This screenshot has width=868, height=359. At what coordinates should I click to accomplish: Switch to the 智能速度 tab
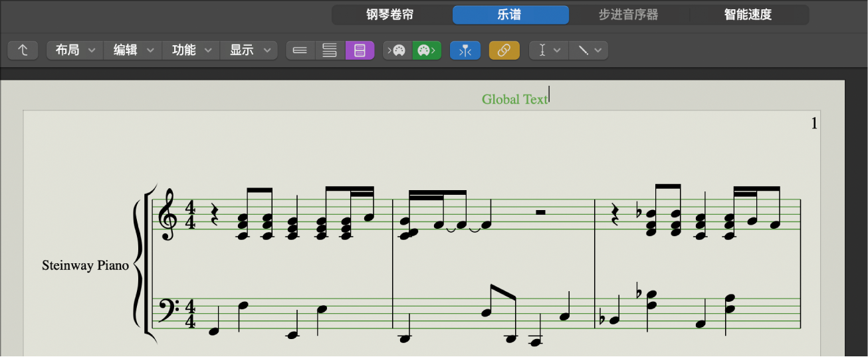pos(748,15)
